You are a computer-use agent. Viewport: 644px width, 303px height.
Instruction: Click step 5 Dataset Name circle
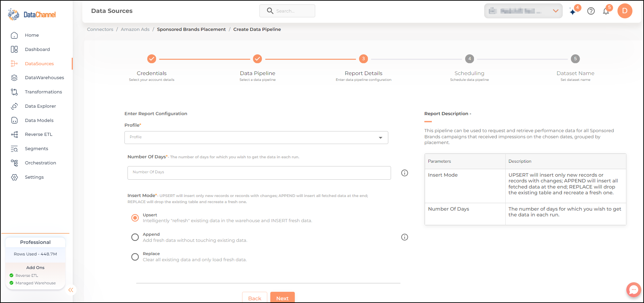[575, 59]
